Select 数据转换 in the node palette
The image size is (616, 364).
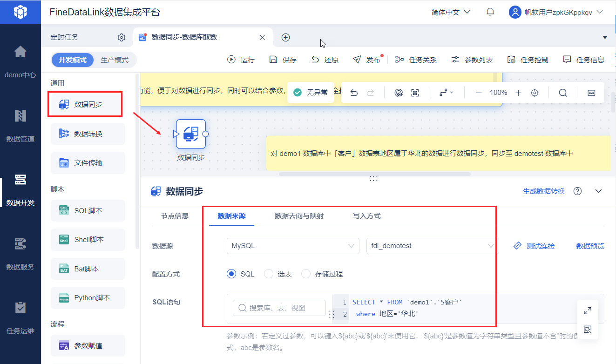pos(88,134)
